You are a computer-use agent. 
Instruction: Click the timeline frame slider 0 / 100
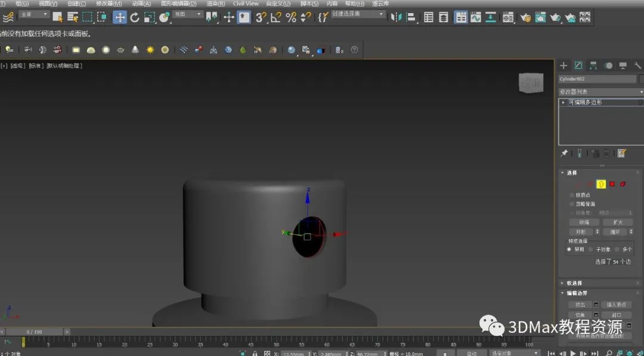click(x=34, y=332)
